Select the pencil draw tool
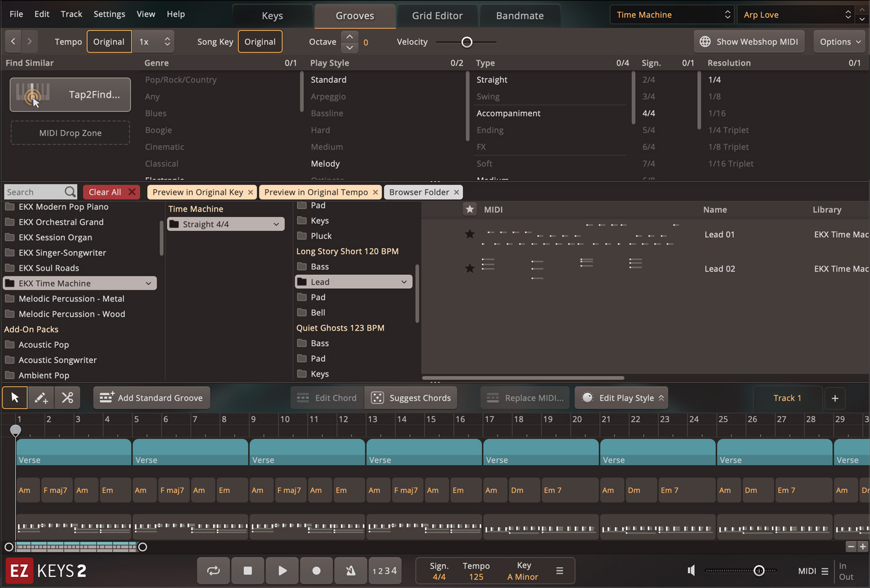870x588 pixels. pos(41,398)
